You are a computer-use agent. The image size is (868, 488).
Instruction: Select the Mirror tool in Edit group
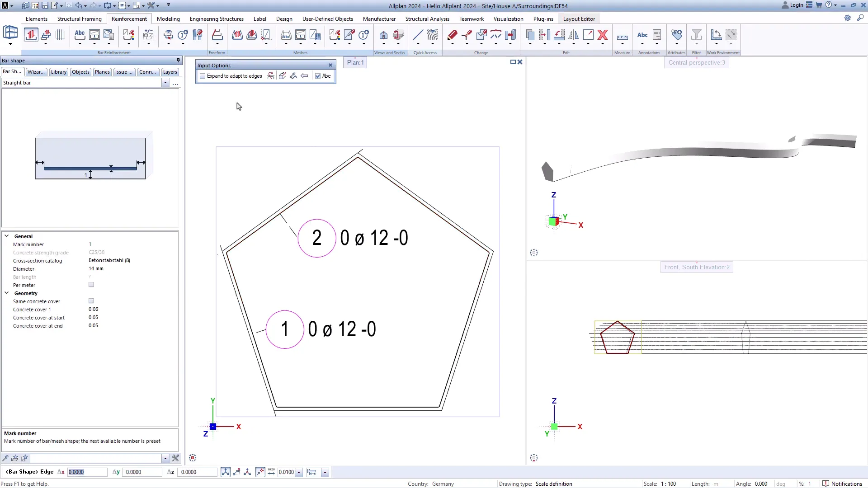tap(574, 35)
